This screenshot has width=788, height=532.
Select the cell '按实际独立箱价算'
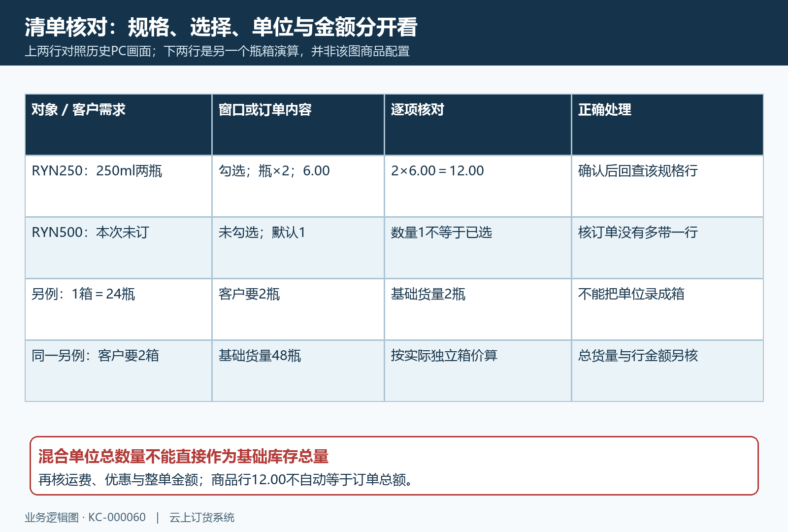[478, 371]
